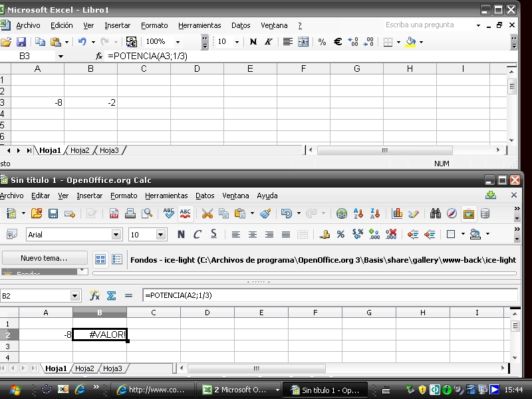This screenshot has width=532, height=399.
Task: Click the Sin título 1 taskbar button
Action: [x=326, y=390]
